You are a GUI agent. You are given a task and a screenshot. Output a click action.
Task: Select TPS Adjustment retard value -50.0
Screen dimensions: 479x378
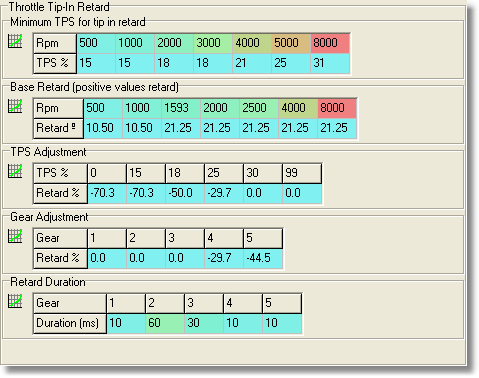[x=185, y=193]
